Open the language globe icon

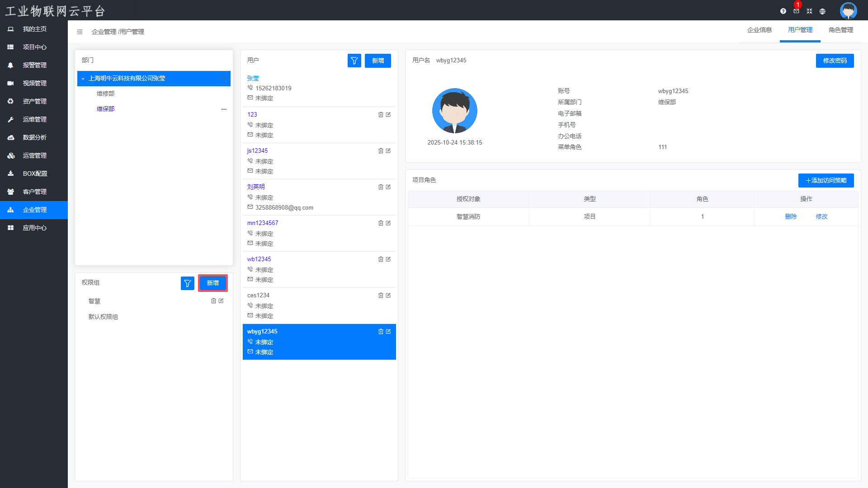[822, 11]
